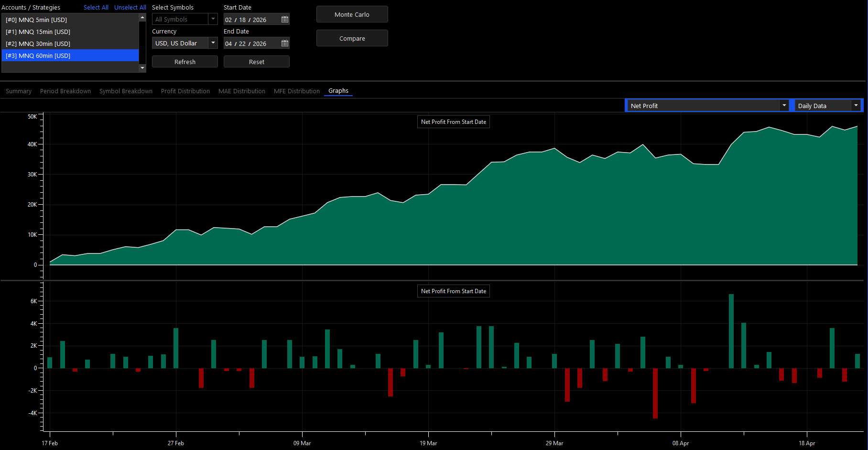The image size is (868, 450).
Task: Click the accounts list scroll-down arrow
Action: point(142,68)
